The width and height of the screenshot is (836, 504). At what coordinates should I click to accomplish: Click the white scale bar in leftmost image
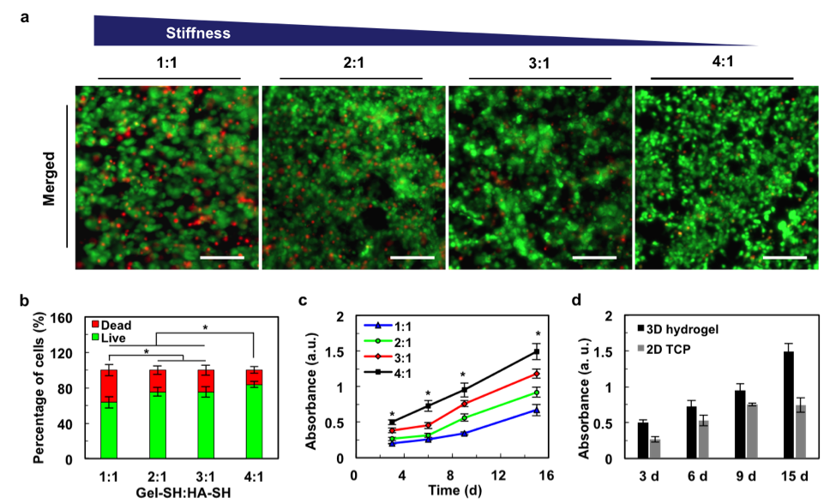coord(221,256)
